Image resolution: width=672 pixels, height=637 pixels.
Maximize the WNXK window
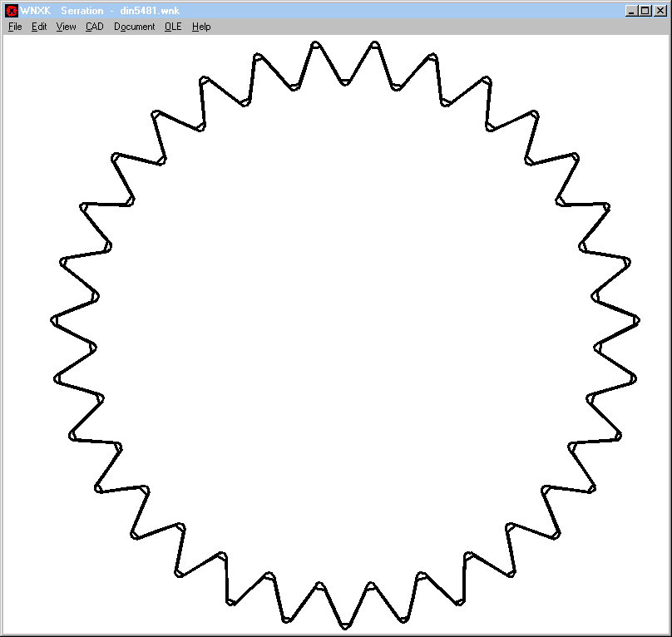pos(645,11)
